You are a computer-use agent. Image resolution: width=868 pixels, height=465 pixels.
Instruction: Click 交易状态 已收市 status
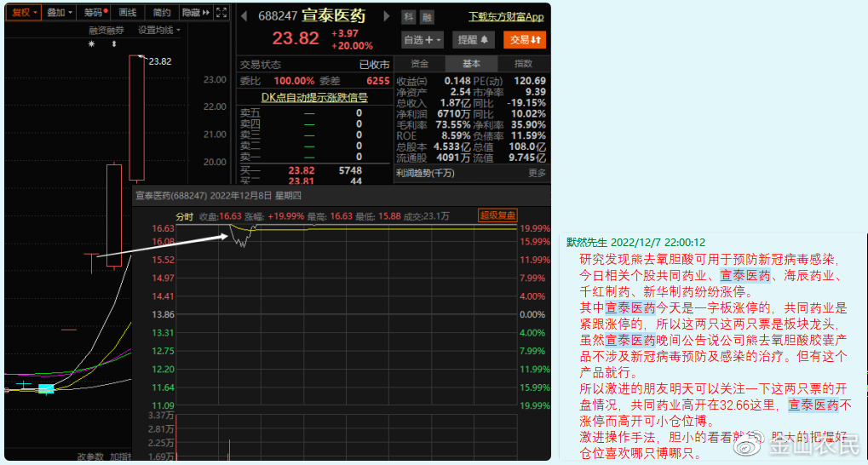point(314,65)
